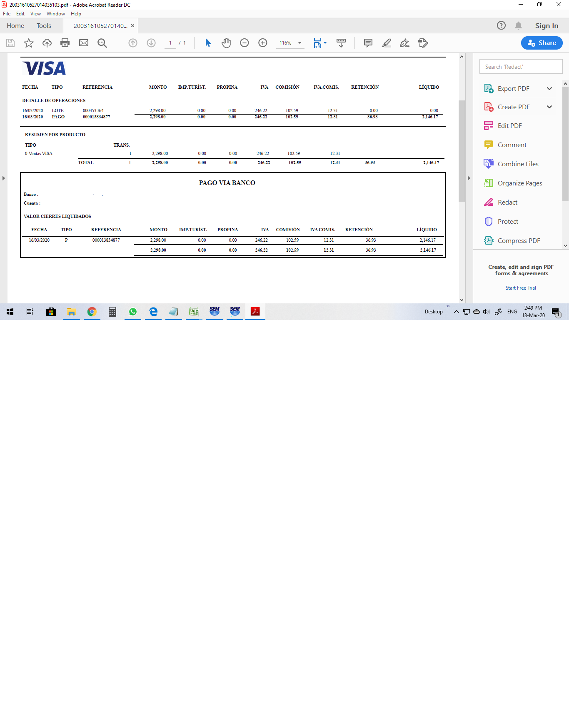
Task: Click the Save file icon
Action: click(x=10, y=43)
